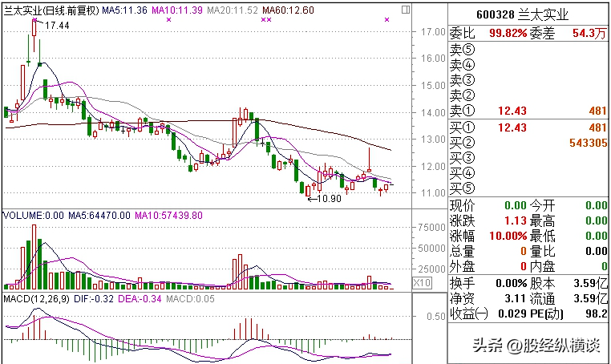Click the 最低 value
Image resolution: width=611 pixels, height=364 pixels.
tap(597, 236)
